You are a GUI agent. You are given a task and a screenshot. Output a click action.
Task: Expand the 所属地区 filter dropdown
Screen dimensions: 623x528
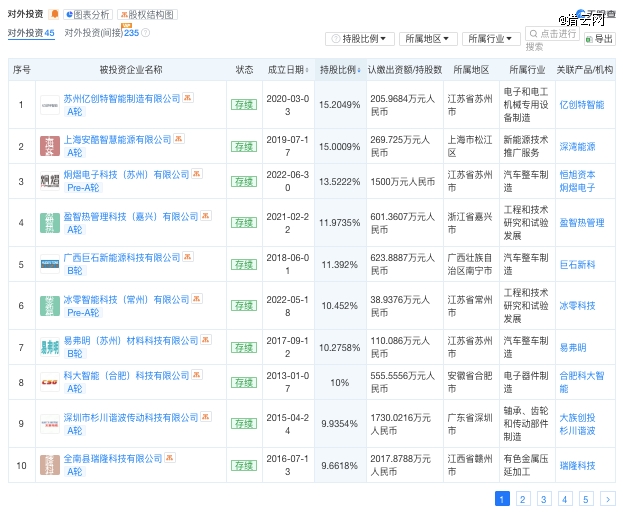pos(428,39)
